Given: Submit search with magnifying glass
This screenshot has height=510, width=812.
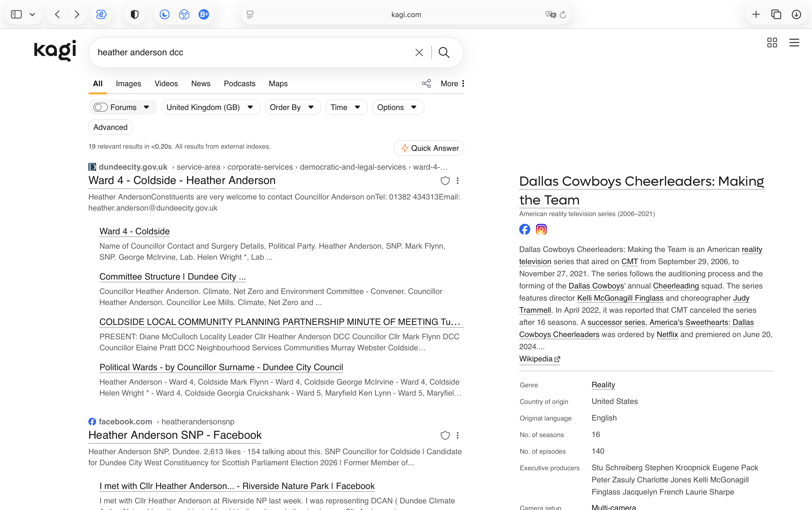Looking at the screenshot, I should 444,52.
